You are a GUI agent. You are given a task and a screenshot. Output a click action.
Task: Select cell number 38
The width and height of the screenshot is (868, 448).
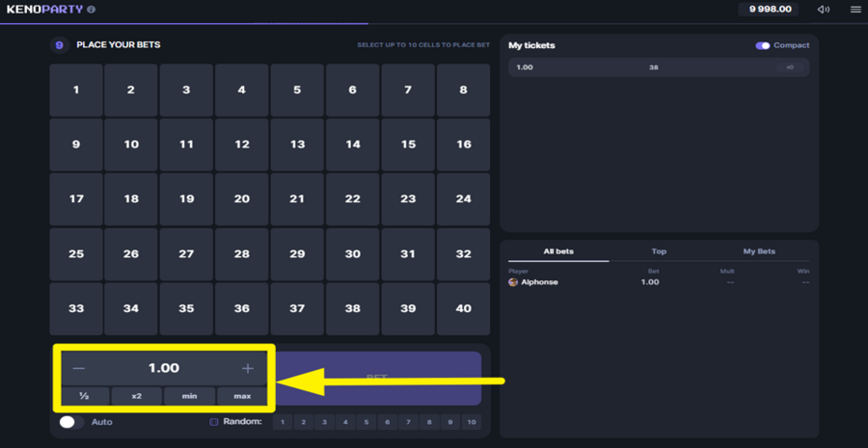pyautogui.click(x=353, y=308)
